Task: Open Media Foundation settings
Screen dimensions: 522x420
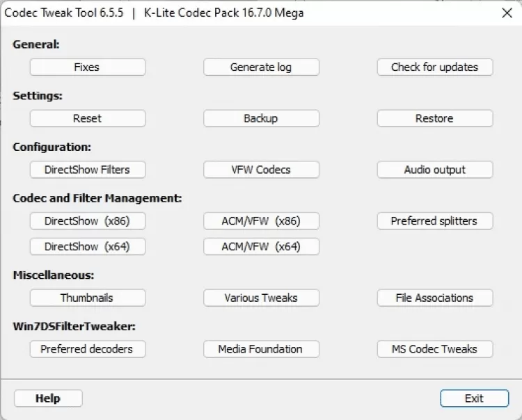Action: [261, 349]
